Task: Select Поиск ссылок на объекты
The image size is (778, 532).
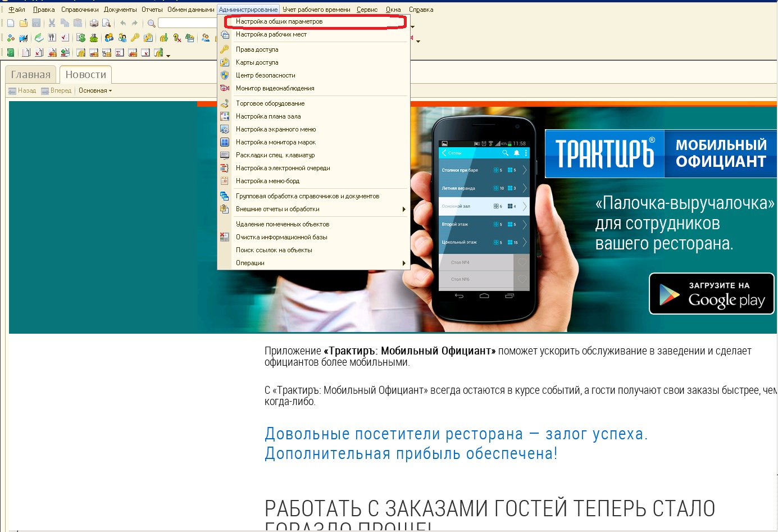Action: [x=313, y=250]
